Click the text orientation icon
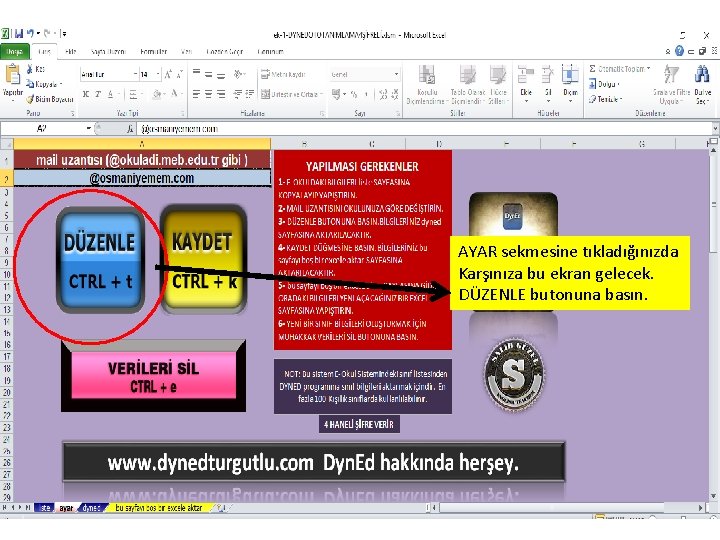Screen dimensions: 720x540 (238, 73)
